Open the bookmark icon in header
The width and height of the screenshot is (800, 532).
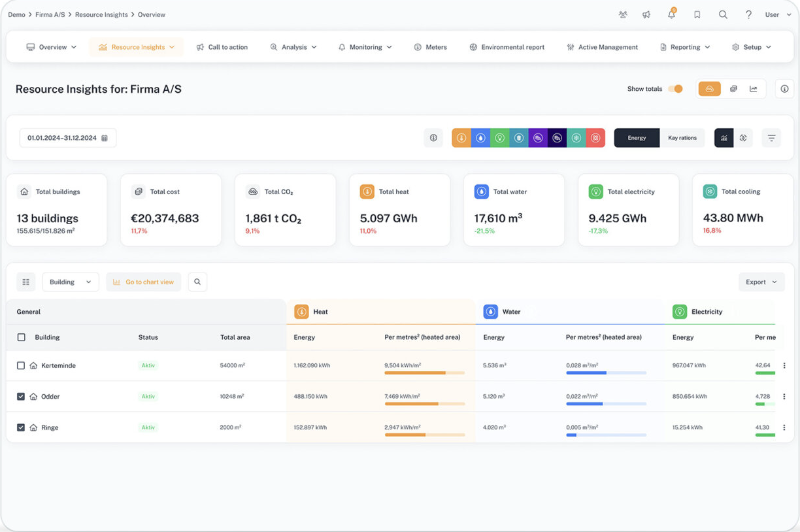point(697,14)
